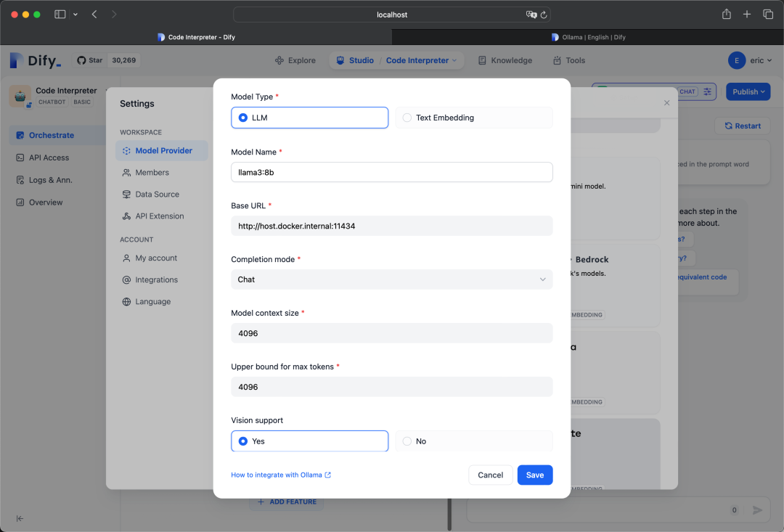Click the Upper bound for max tokens field
784x532 pixels.
pyautogui.click(x=391, y=387)
